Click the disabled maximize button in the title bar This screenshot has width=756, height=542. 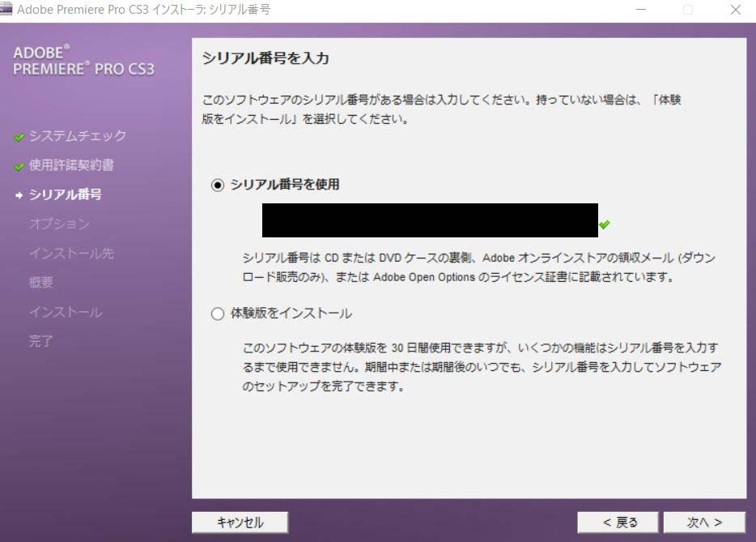click(688, 9)
